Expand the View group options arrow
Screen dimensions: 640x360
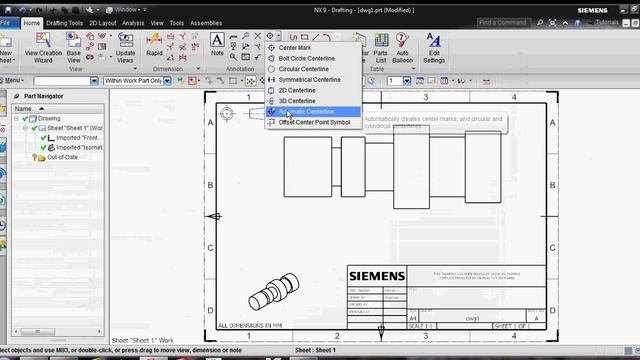[135, 69]
